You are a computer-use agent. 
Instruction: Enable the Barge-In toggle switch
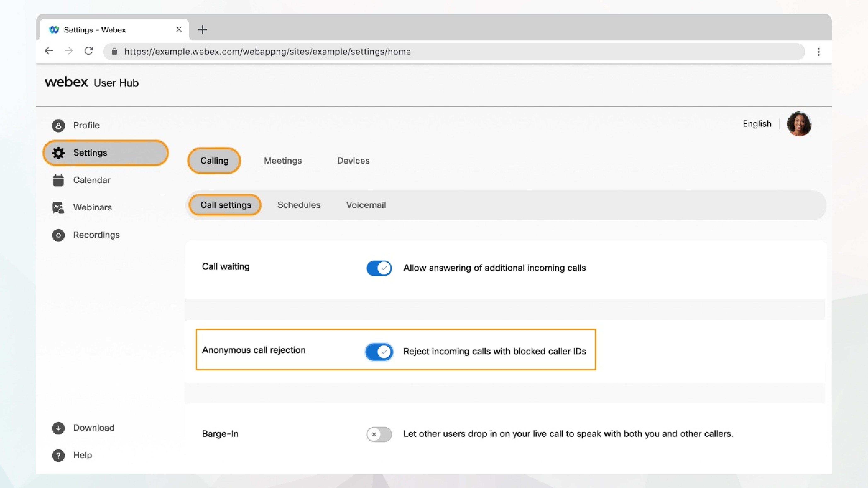379,434
